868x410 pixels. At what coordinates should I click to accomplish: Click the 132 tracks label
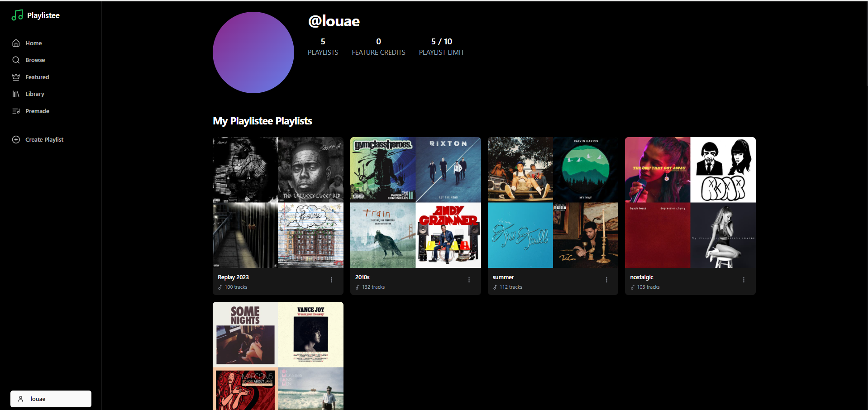[373, 287]
